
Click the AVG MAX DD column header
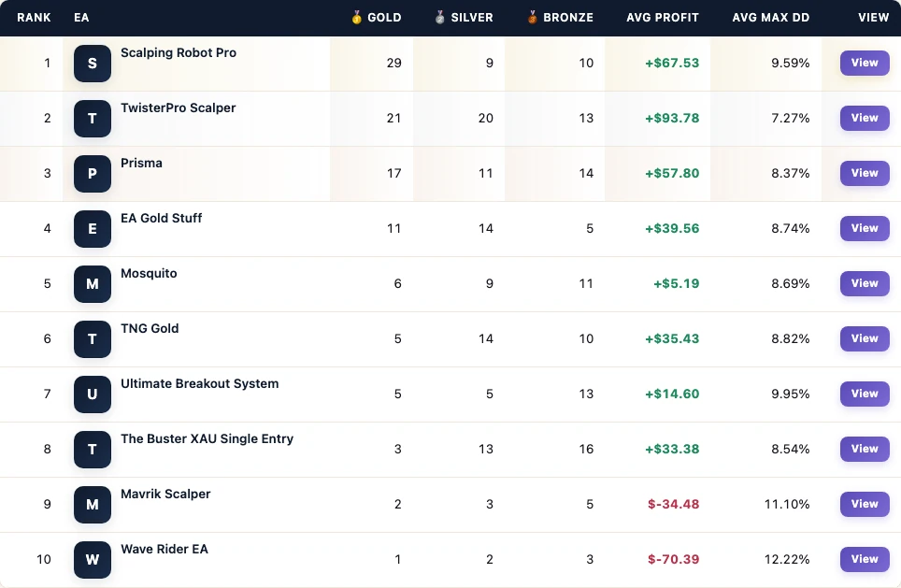click(x=770, y=18)
